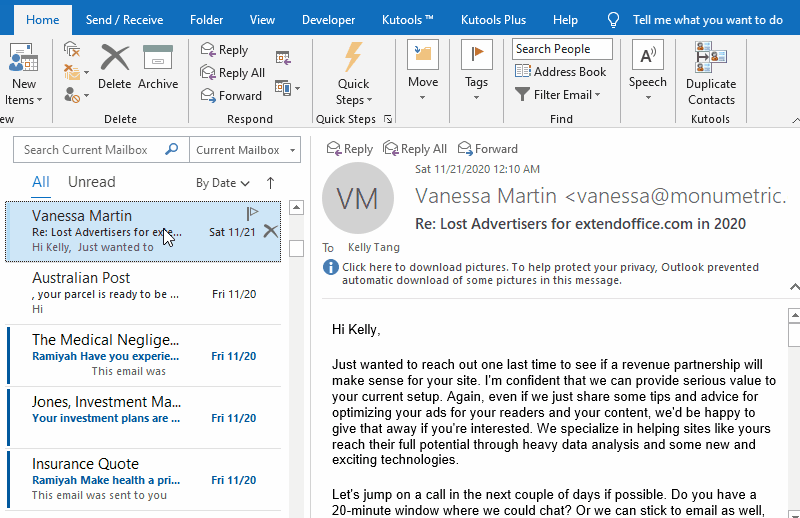800x518 pixels.
Task: Open the Kutools ™ tab
Action: pyautogui.click(x=408, y=20)
